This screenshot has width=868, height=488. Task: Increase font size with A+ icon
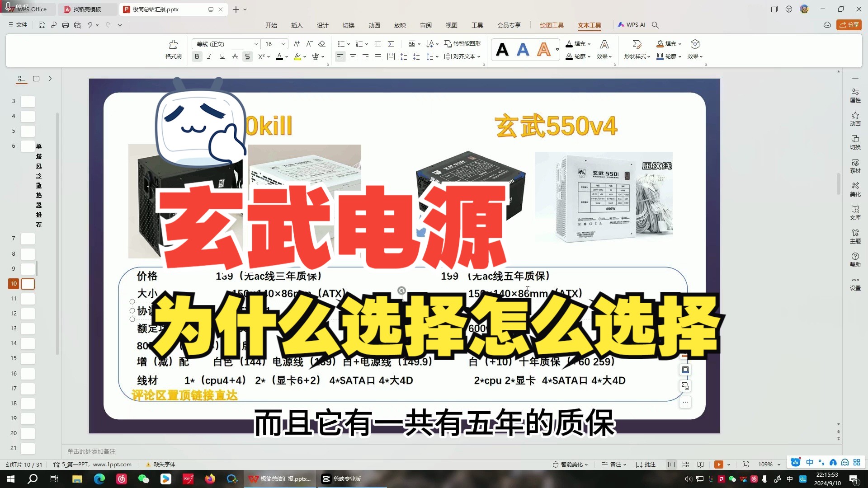[297, 44]
